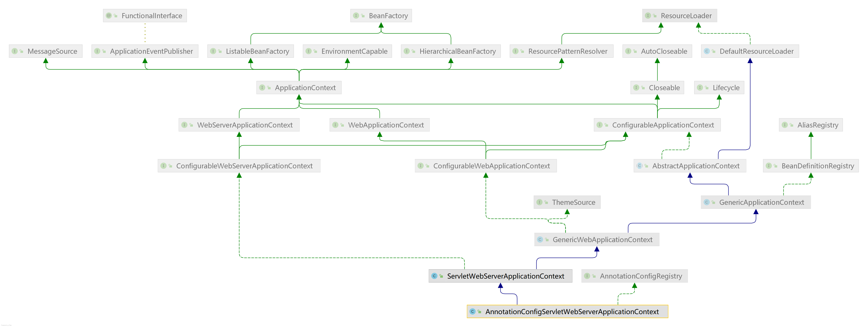Click the class icon of ServletWebServerApplicationContext
The width and height of the screenshot is (868, 327).
[x=434, y=276]
